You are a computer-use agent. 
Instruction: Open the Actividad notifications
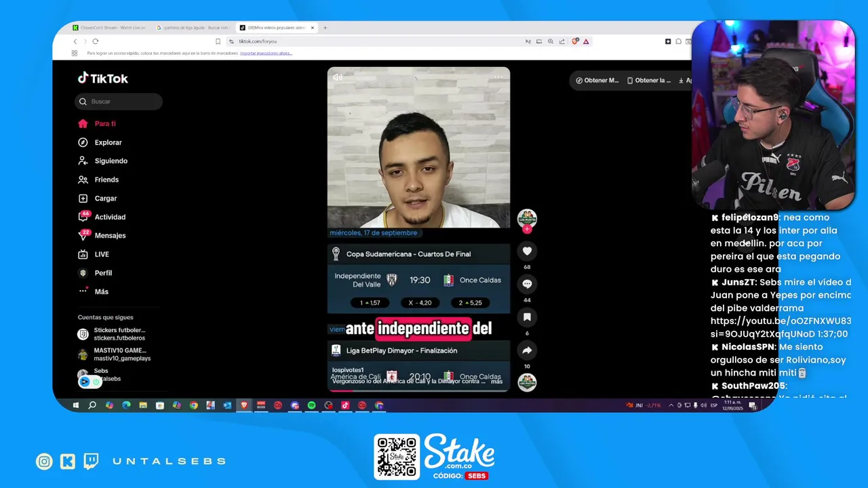101,217
